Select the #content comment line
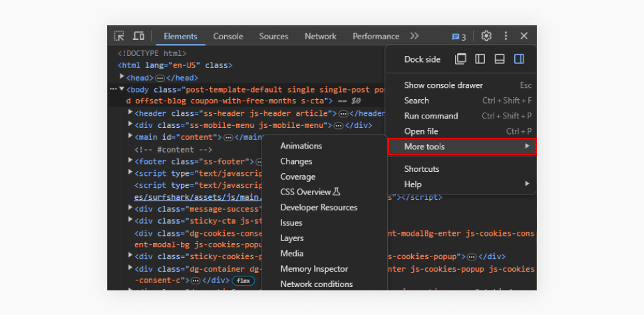644x315 pixels. tap(174, 150)
